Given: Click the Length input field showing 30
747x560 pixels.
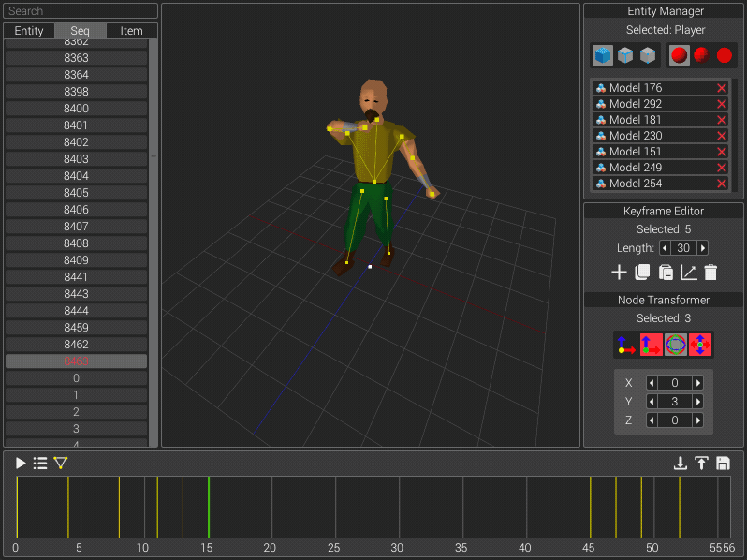Looking at the screenshot, I should 683,248.
